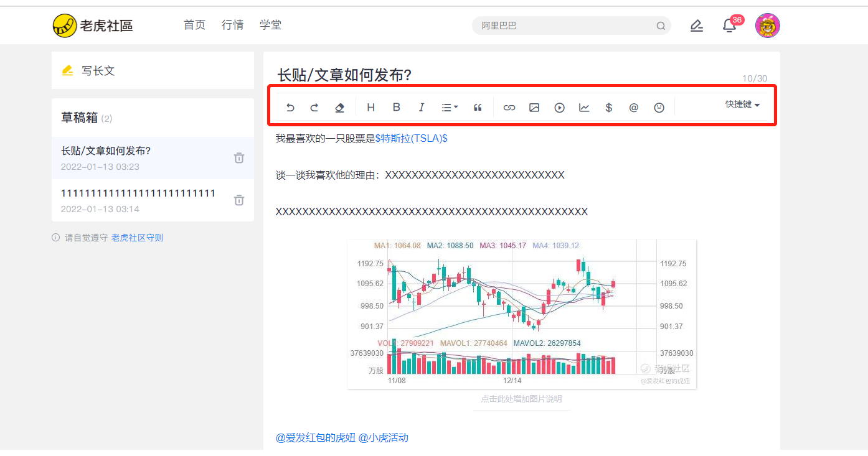The image size is (868, 456).
Task: Insert a video with the play icon
Action: pyautogui.click(x=559, y=108)
